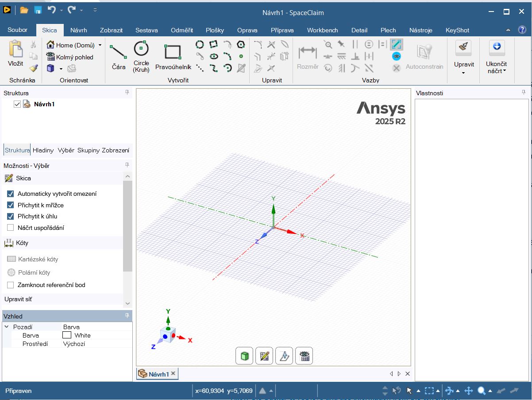Click the White background color swatch
Screen dimensions: 532x400
click(67, 335)
